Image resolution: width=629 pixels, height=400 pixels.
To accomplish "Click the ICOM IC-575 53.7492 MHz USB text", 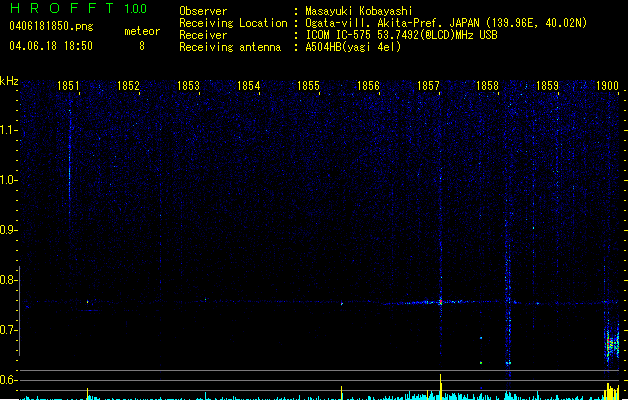I will (x=402, y=35).
